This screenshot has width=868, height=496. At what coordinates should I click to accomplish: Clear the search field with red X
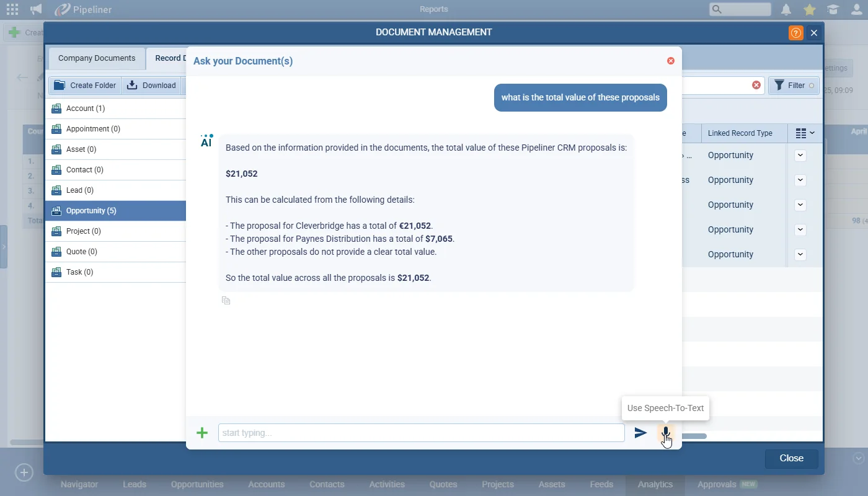tap(756, 85)
